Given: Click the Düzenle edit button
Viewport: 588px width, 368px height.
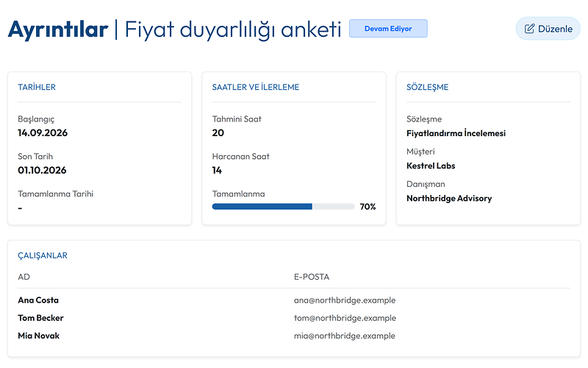Looking at the screenshot, I should [548, 29].
